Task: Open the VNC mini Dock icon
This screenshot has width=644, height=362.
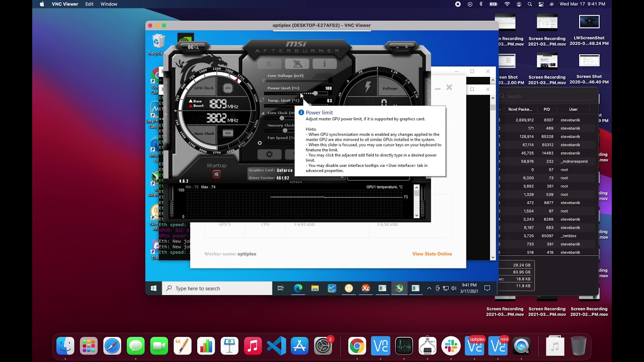Action: [498, 346]
